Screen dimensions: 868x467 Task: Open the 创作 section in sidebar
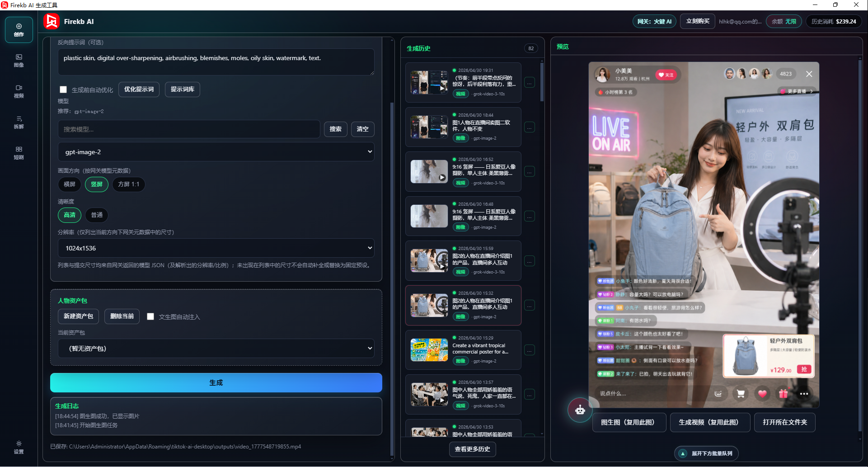[x=19, y=30]
